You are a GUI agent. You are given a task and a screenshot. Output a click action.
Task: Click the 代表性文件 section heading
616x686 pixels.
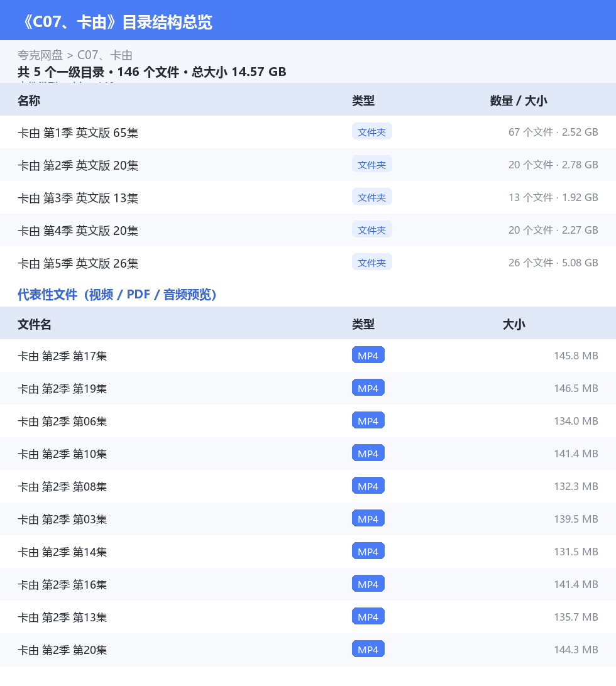point(117,295)
